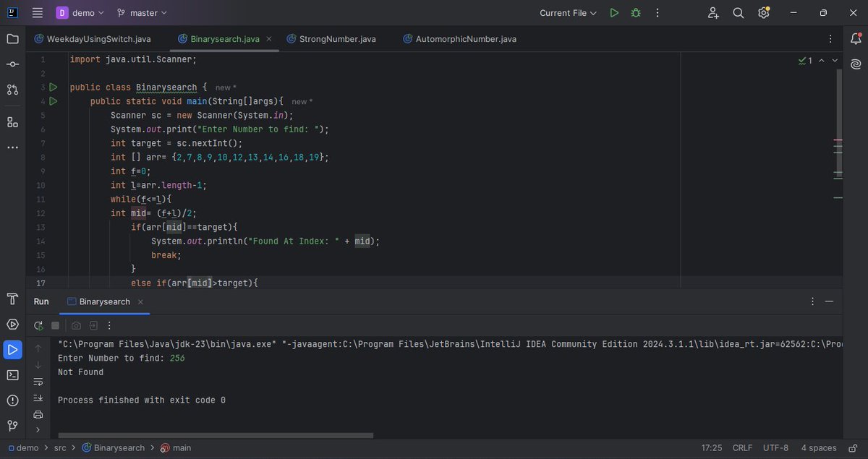Viewport: 868px width, 459px height.
Task: Click the green run gutter icon for class Binarysearch
Action: click(x=53, y=87)
